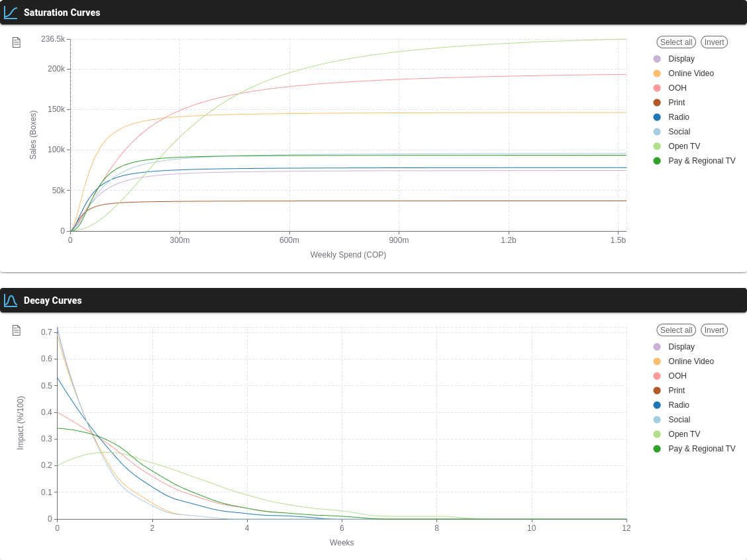Click Radio color dot in Decay Curves legend
This screenshot has width=747, height=560.
[x=657, y=405]
